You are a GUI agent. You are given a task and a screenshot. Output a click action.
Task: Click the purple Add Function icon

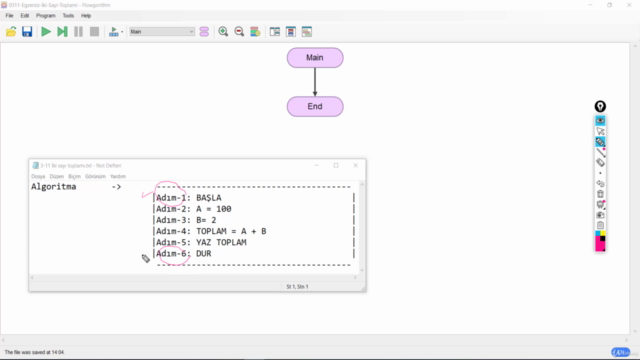[204, 32]
